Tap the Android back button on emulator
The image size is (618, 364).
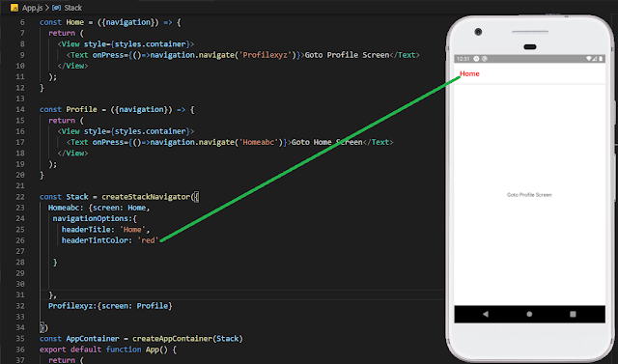486,314
